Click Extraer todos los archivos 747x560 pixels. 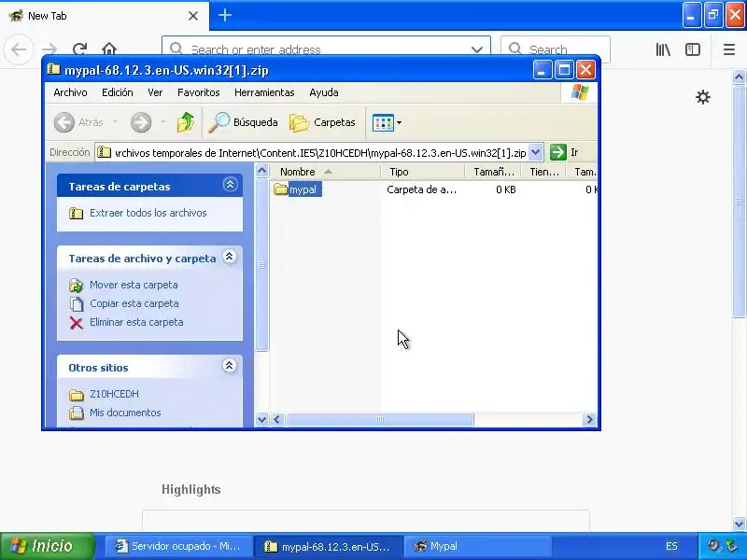click(148, 213)
